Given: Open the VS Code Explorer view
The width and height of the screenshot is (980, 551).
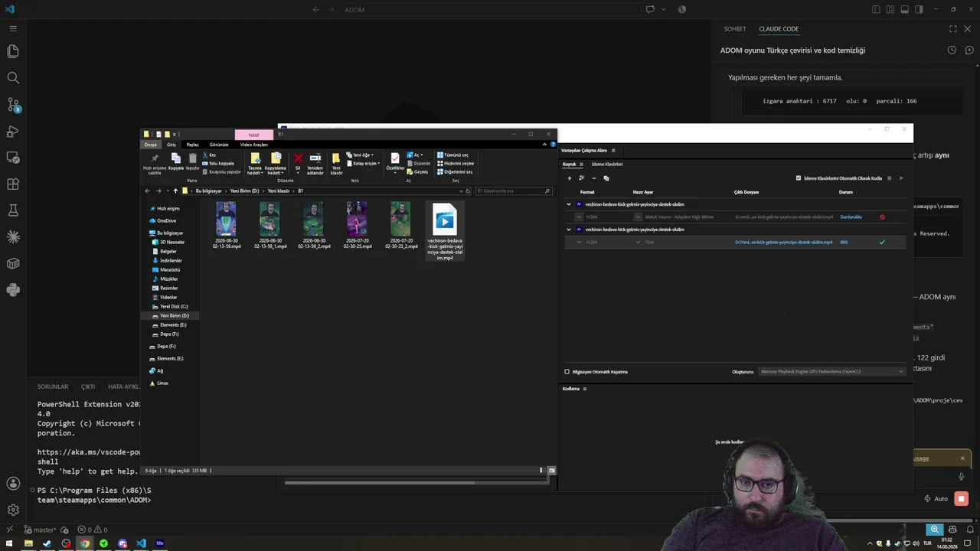Looking at the screenshot, I should [13, 51].
